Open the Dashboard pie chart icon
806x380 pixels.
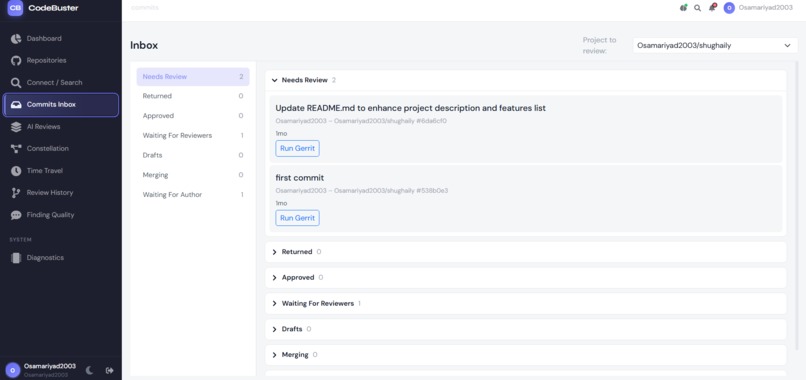pos(16,39)
